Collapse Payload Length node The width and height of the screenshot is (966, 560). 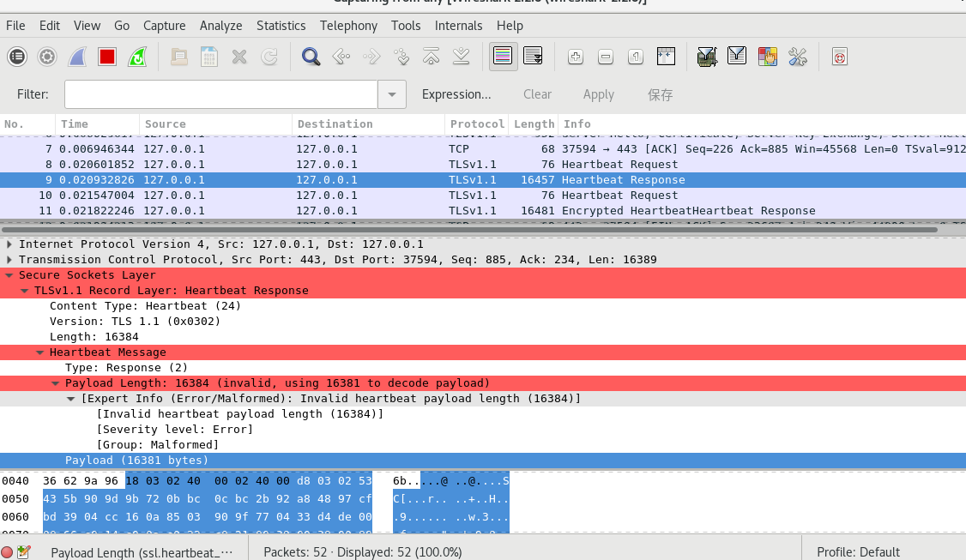[56, 382]
